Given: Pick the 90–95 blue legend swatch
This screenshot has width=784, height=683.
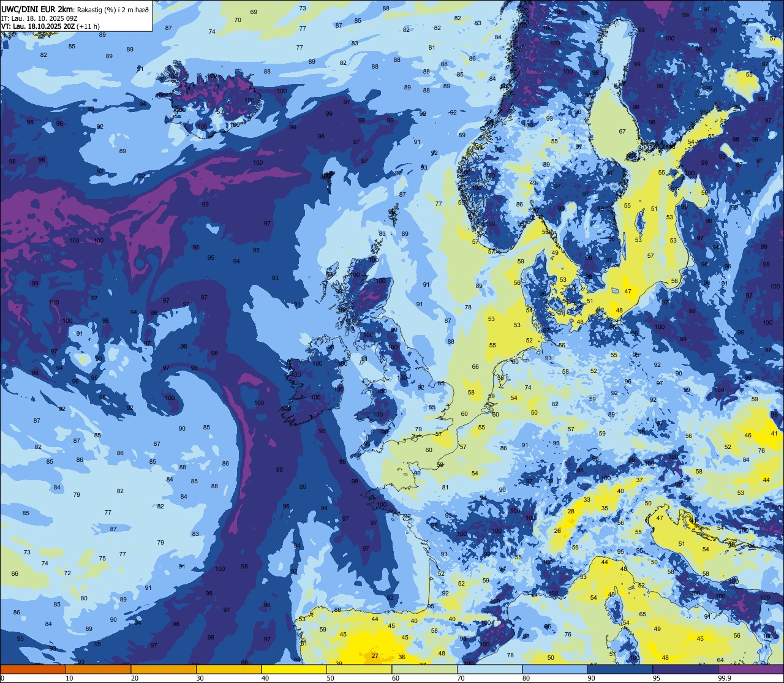Looking at the screenshot, I should 620,669.
